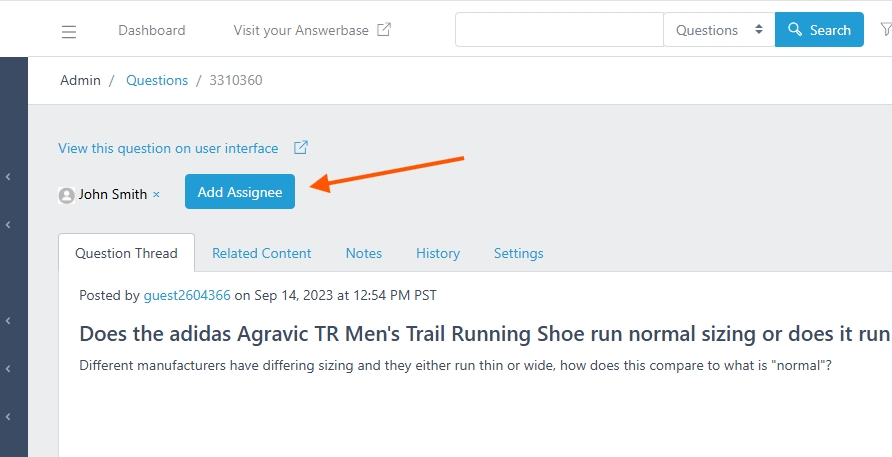Viewport: 892px width, 457px height.
Task: Click the Questions breadcrumb link
Action: click(157, 80)
